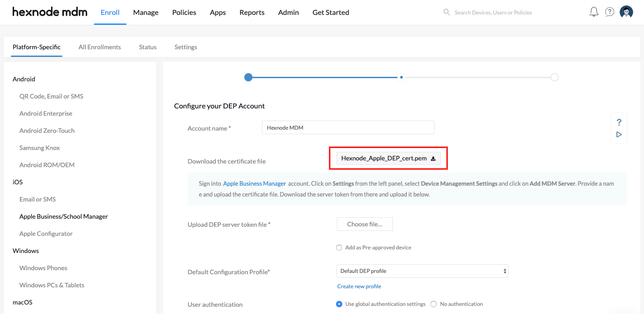Click the Android section heading
This screenshot has height=314, width=644.
pyautogui.click(x=24, y=79)
